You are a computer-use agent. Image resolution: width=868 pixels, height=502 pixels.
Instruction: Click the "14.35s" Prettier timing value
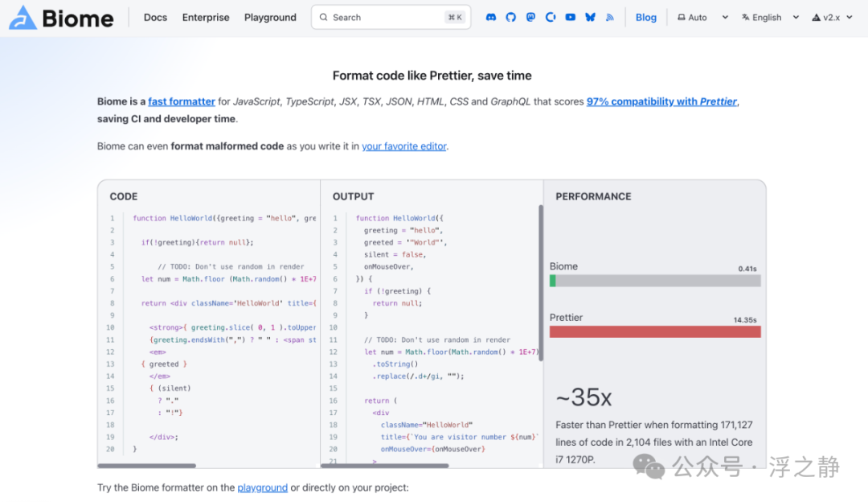pos(745,319)
